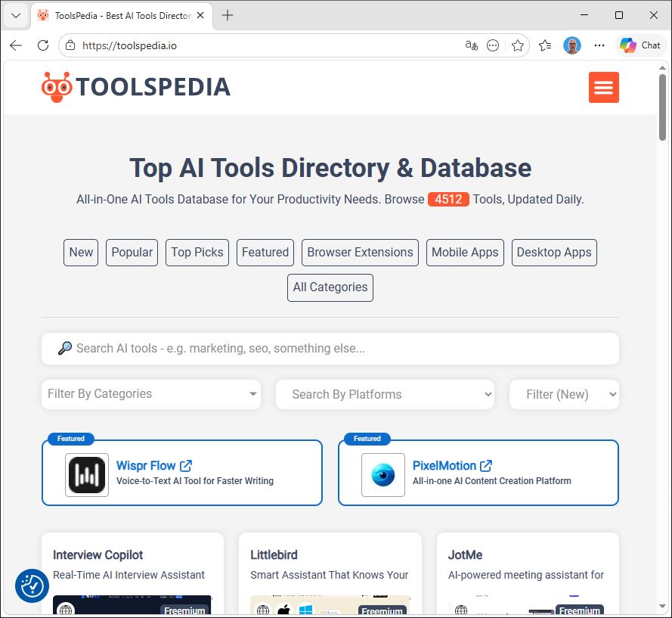Viewport: 672px width, 618px height.
Task: Click the Freemium badge on Interview Copilot
Action: (184, 610)
